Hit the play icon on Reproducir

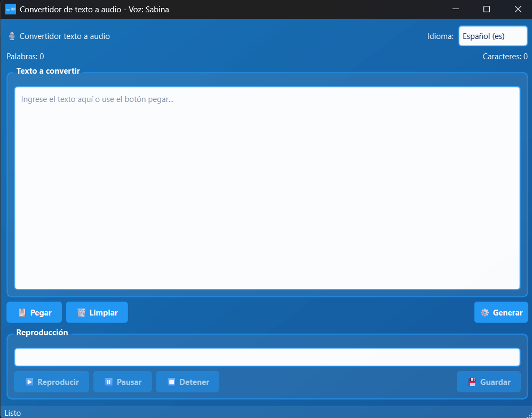click(x=29, y=382)
